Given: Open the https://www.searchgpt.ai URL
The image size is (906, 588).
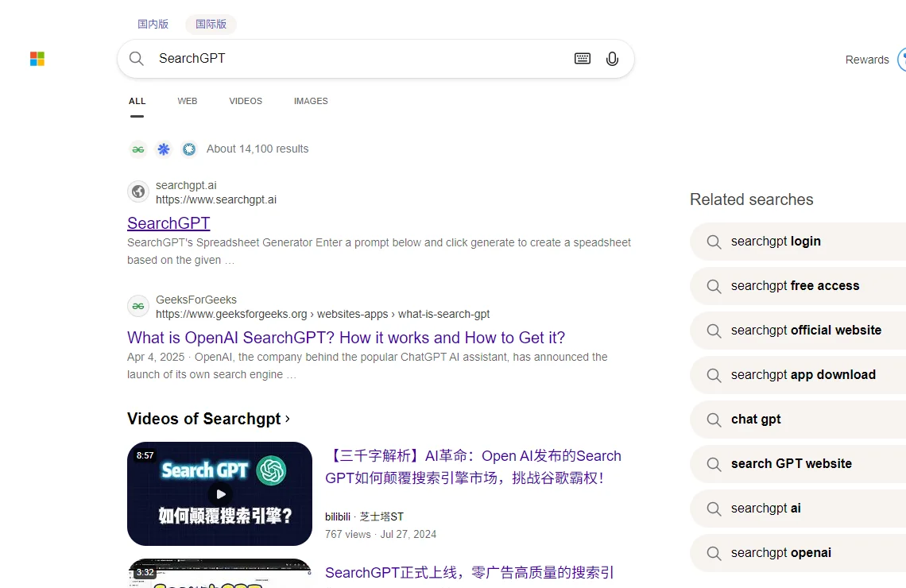Looking at the screenshot, I should pos(216,200).
